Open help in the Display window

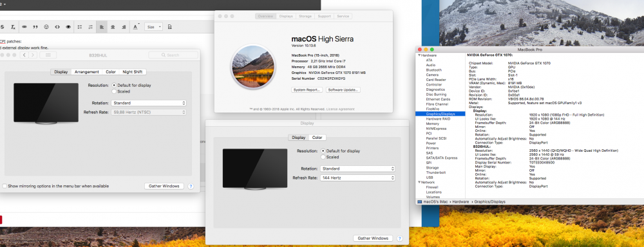click(400, 239)
